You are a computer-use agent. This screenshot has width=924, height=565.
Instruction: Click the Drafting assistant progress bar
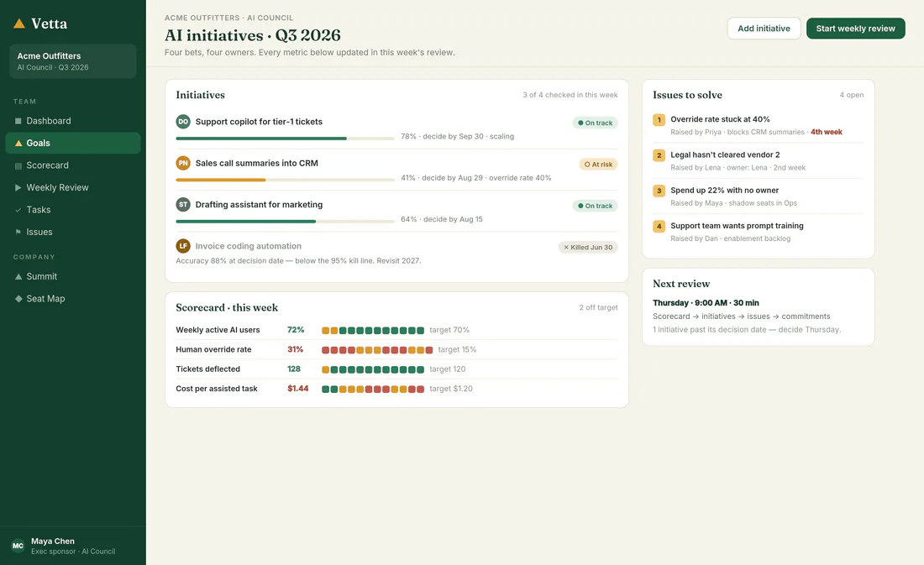286,222
